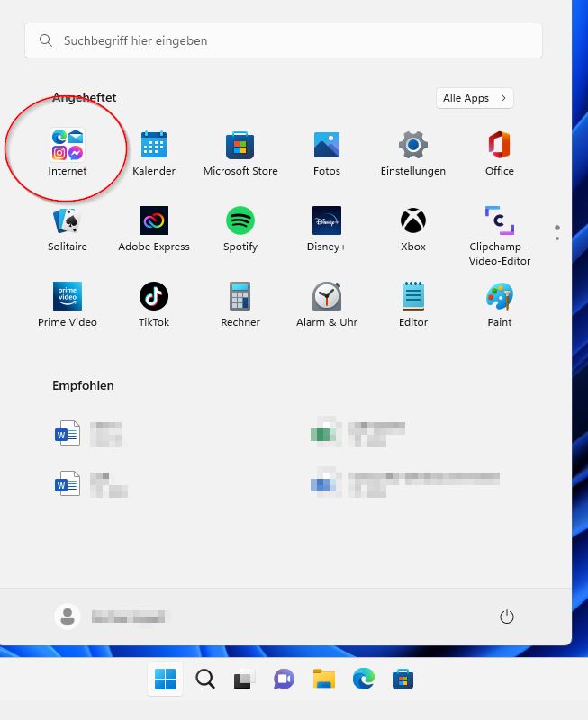Open the Disney+ app
Screen dimensions: 588x720
(327, 229)
